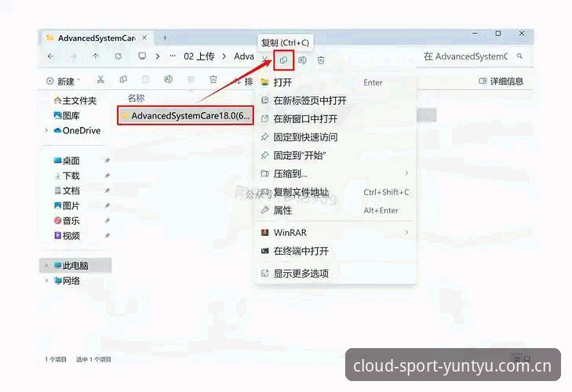Click the Copy icon in the context menu
The width and height of the screenshot is (572, 392).
pos(283,60)
